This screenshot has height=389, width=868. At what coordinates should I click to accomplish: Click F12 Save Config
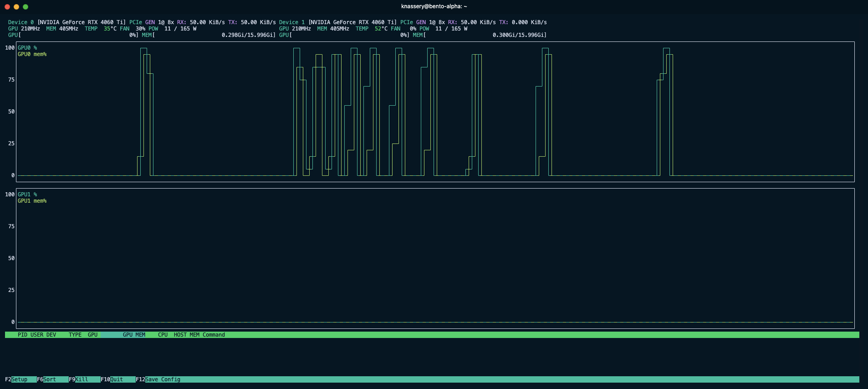[158, 379]
